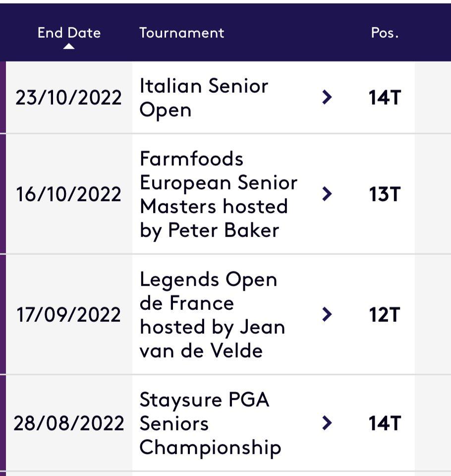The height and width of the screenshot is (476, 451).
Task: Sort by the End Date column header
Action: pyautogui.click(x=69, y=33)
